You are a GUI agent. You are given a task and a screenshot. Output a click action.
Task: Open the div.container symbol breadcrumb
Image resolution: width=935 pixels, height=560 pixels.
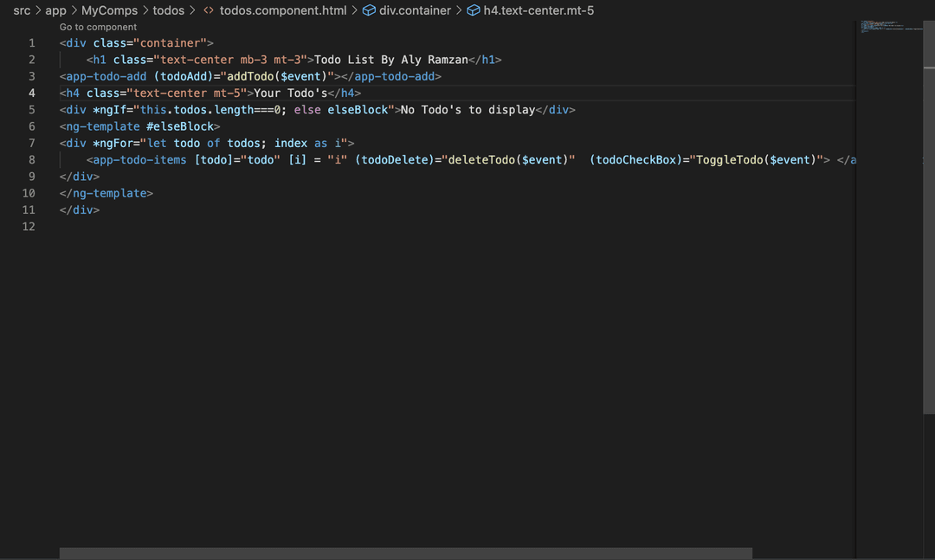[x=415, y=11]
